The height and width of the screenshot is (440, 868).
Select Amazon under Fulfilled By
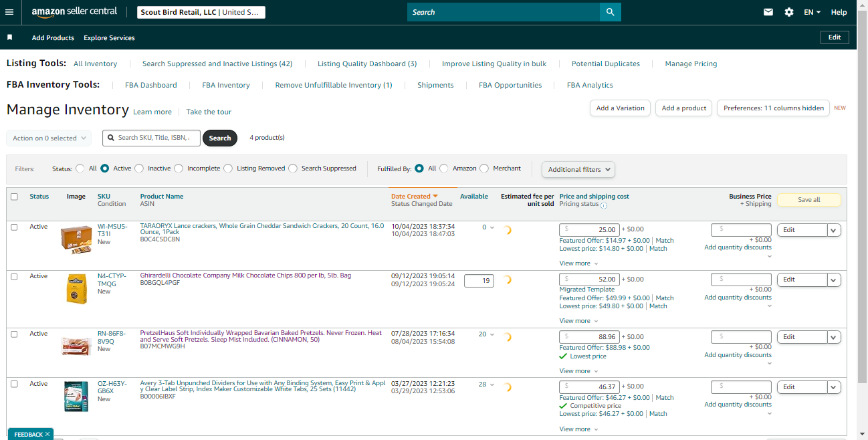pos(444,169)
